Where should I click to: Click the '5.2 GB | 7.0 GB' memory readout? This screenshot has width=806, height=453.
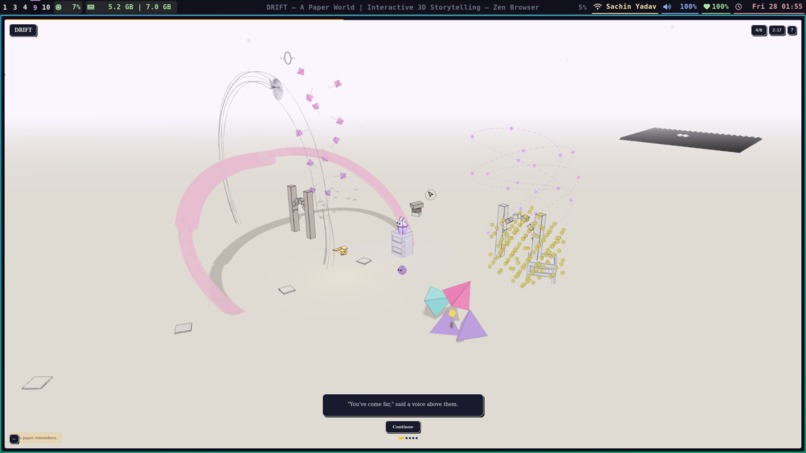pyautogui.click(x=140, y=7)
